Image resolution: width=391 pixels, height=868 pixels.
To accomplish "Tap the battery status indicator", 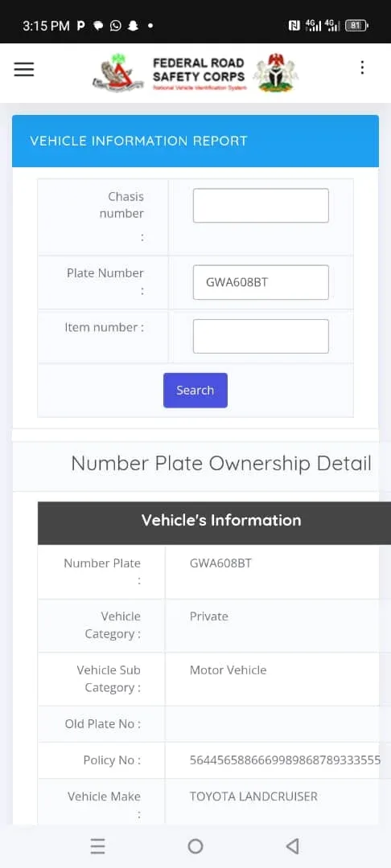I will click(x=356, y=26).
